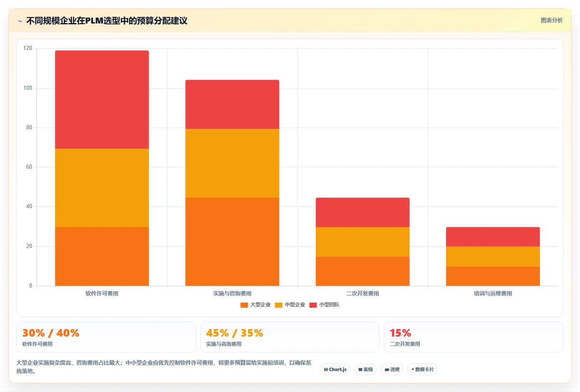
Task: Click the 100 y-axis value
Action: pos(28,88)
